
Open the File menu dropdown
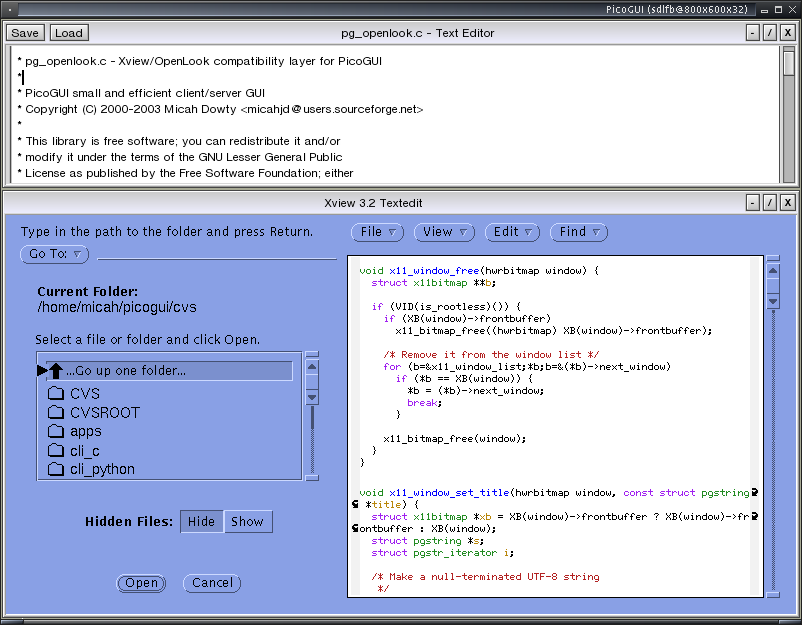(x=377, y=232)
